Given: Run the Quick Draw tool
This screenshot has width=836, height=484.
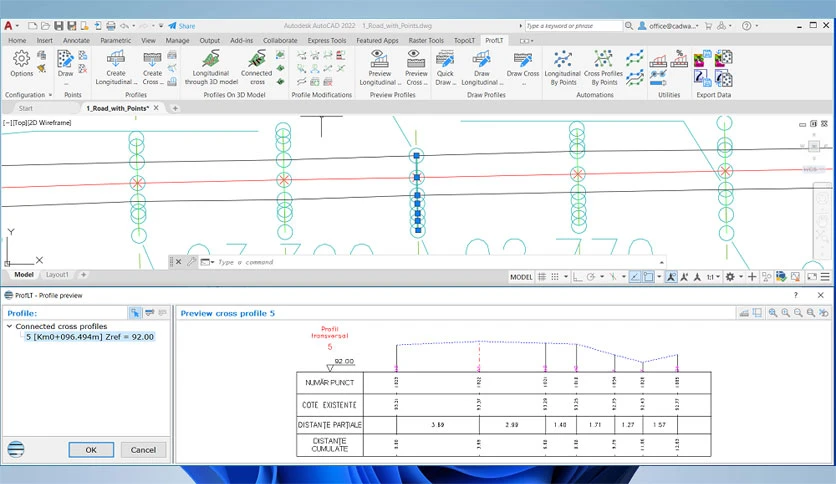Looking at the screenshot, I should point(445,68).
